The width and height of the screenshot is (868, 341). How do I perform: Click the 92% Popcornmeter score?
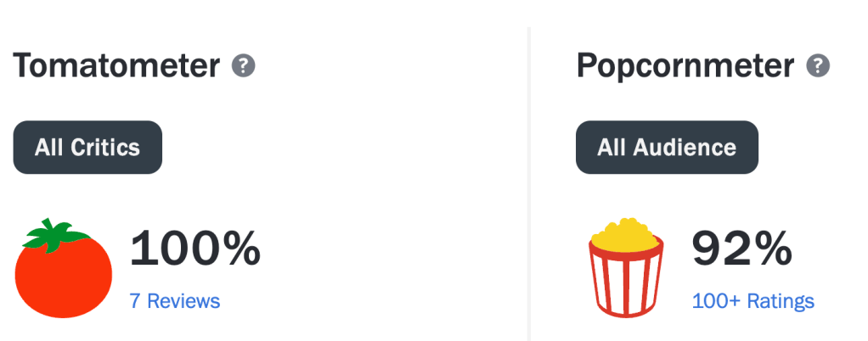(741, 249)
